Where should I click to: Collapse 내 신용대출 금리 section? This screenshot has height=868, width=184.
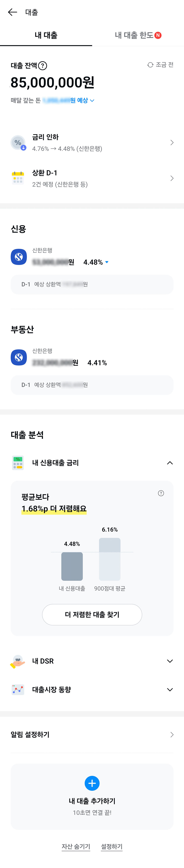(x=170, y=463)
